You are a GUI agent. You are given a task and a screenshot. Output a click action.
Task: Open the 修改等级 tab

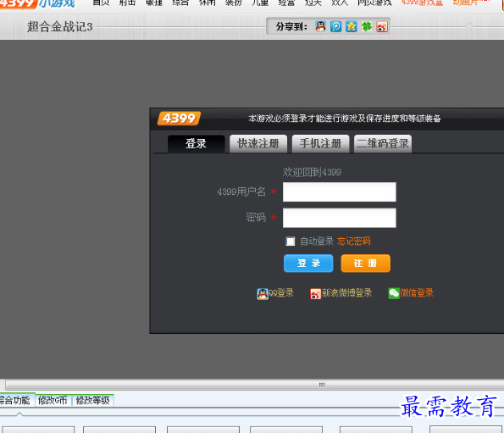tap(93, 400)
